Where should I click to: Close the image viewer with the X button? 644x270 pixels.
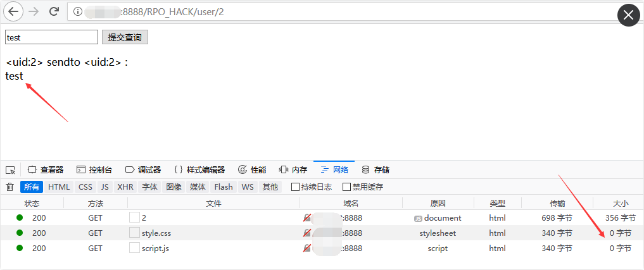pos(628,16)
